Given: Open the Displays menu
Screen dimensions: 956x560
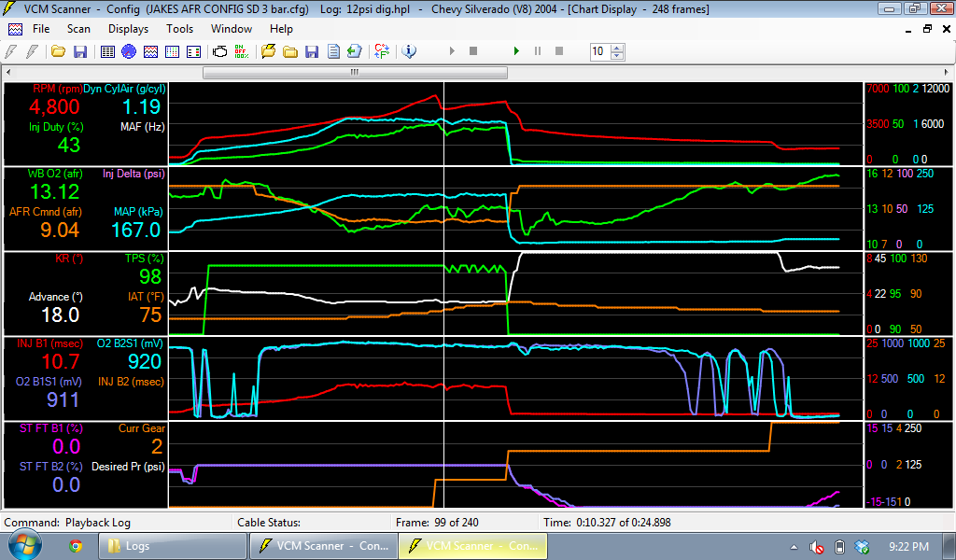Looking at the screenshot, I should [x=128, y=28].
